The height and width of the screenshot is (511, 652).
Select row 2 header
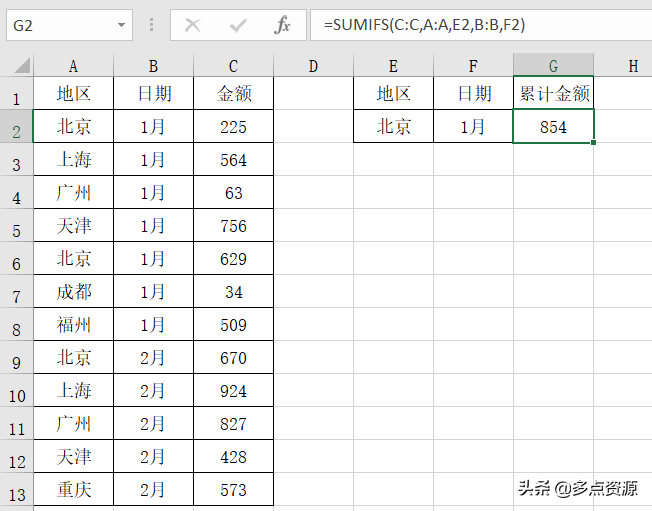pos(16,126)
